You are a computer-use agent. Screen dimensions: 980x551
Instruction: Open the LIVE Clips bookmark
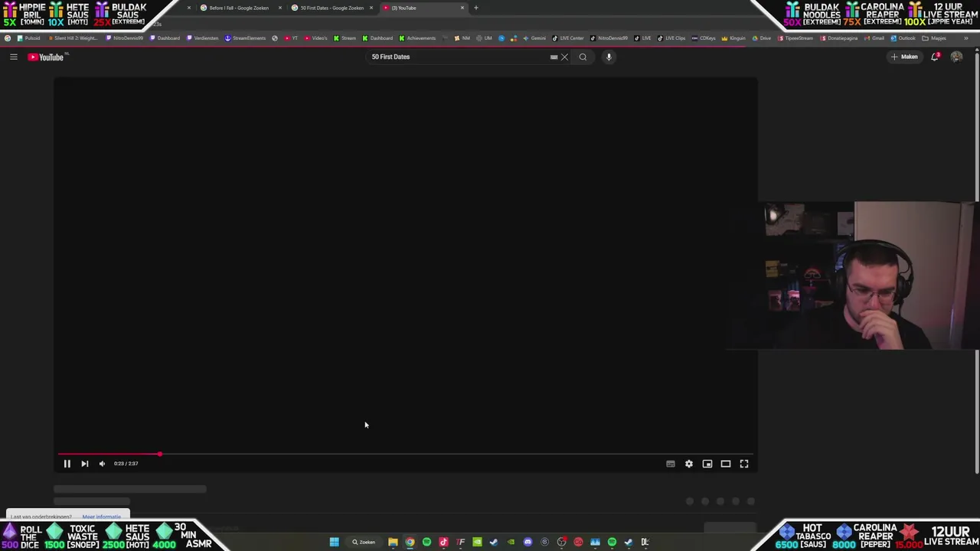pos(671,37)
